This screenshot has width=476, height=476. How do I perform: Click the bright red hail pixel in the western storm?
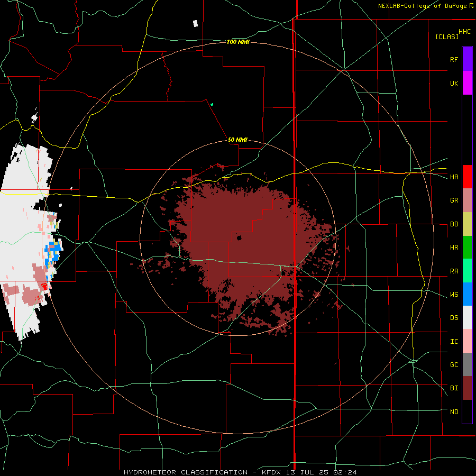(44, 287)
